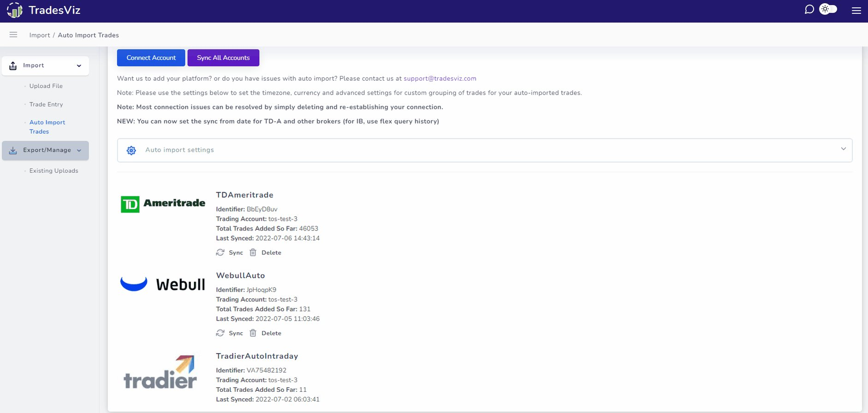868x413 pixels.
Task: Click the identifier VA75482192
Action: tap(266, 371)
